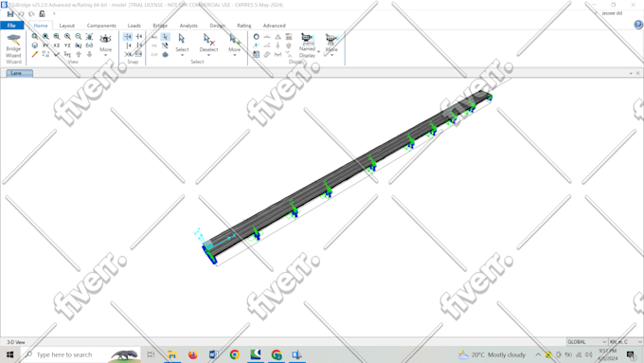
Task: Open the File menu
Action: tap(12, 26)
